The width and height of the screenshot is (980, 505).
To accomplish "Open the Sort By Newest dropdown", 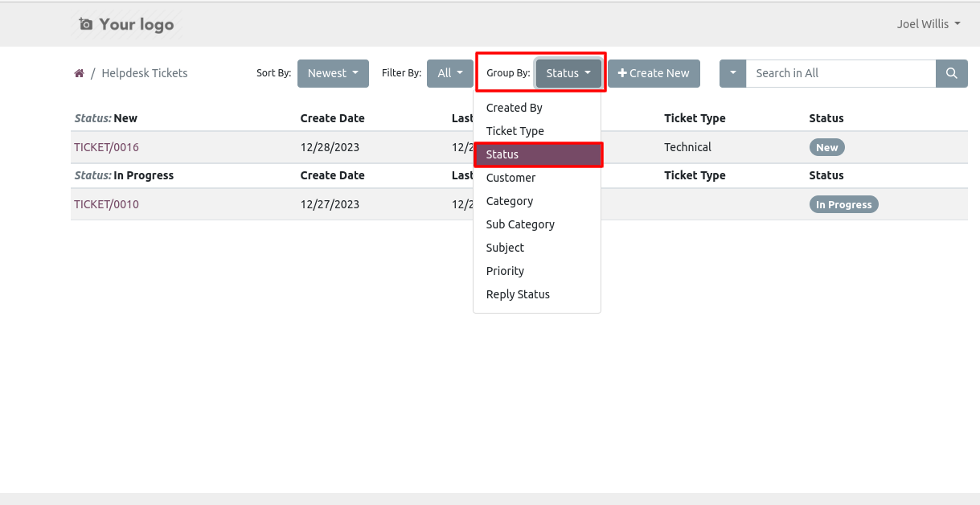I will click(333, 73).
